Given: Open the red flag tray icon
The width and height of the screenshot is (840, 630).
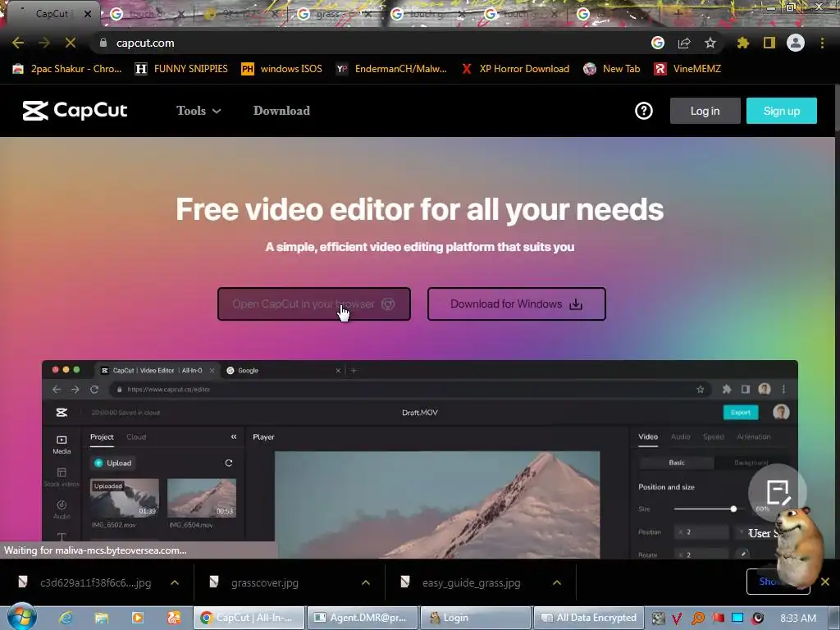Looking at the screenshot, I should pos(719,618).
